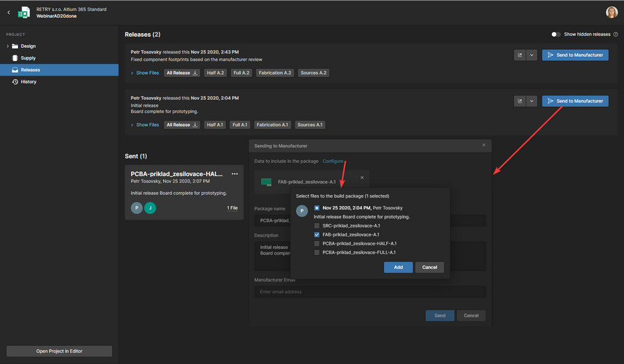The height and width of the screenshot is (364, 624).
Task: Uncheck FAB-priklad_zesilovace-A.1 checkbox
Action: (317, 235)
